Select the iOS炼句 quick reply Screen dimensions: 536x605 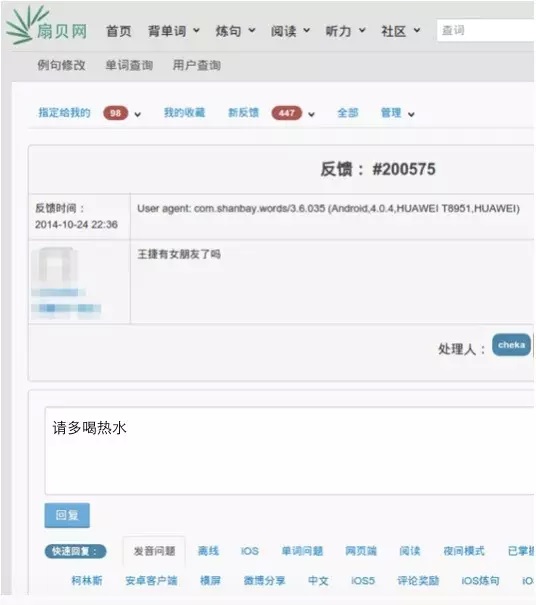481,581
